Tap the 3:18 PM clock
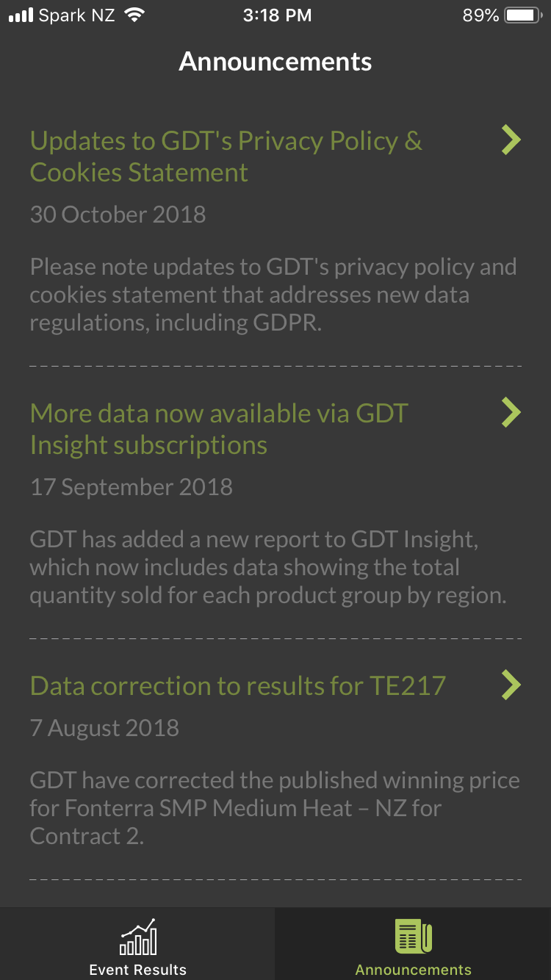This screenshot has height=980, width=551. pos(277,15)
